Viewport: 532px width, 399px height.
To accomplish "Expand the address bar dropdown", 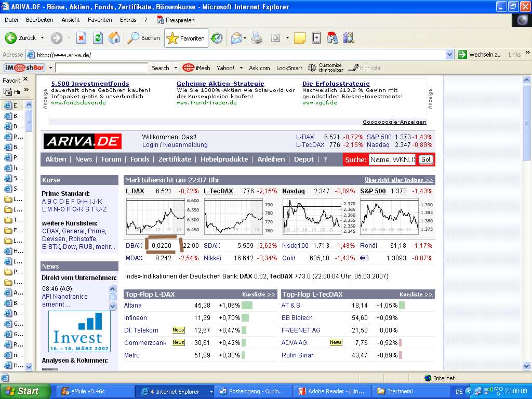I will (x=449, y=55).
